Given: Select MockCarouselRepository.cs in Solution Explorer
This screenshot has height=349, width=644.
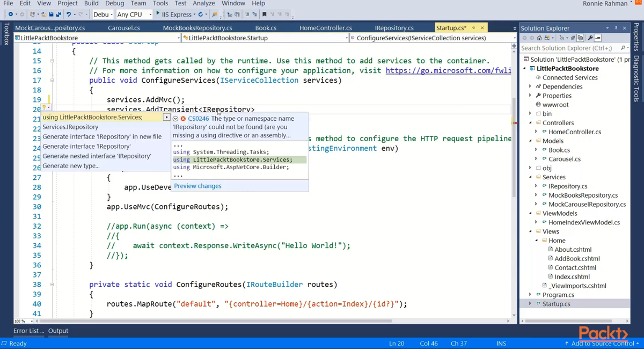Looking at the screenshot, I should 587,204.
